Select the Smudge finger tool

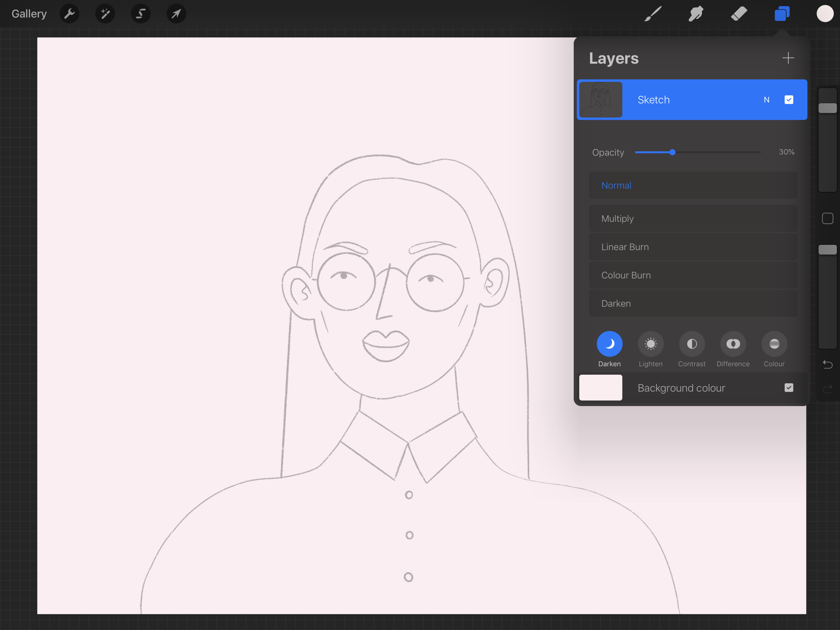(696, 14)
